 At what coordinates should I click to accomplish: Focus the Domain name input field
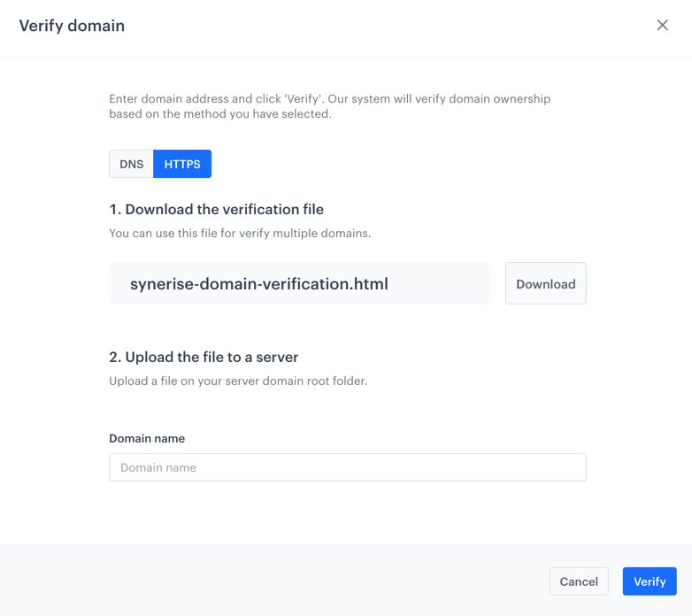348,467
